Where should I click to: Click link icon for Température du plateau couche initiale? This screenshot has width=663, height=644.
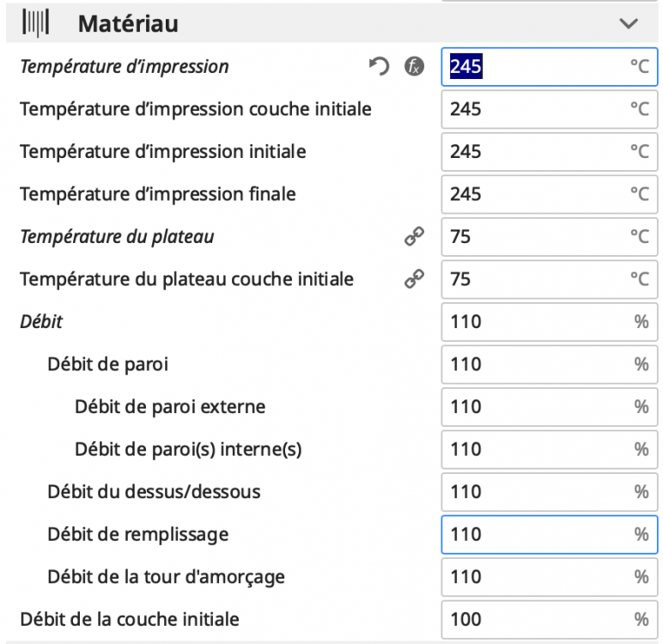[414, 279]
